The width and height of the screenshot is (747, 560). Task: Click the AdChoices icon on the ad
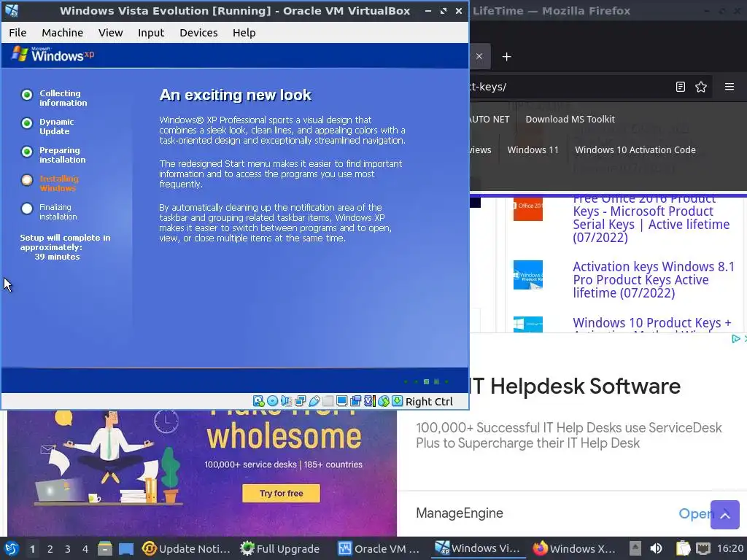[735, 338]
